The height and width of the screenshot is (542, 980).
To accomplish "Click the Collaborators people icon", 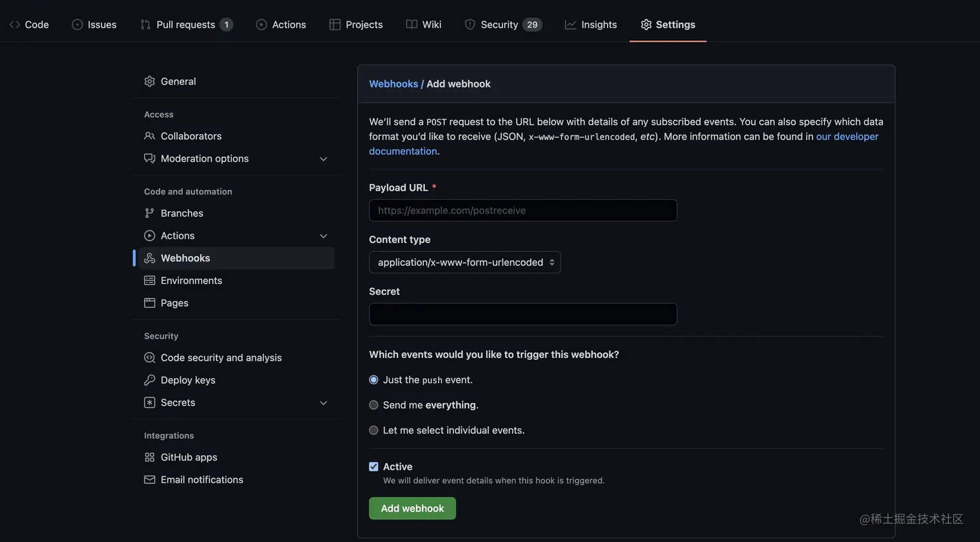I will click(x=150, y=136).
